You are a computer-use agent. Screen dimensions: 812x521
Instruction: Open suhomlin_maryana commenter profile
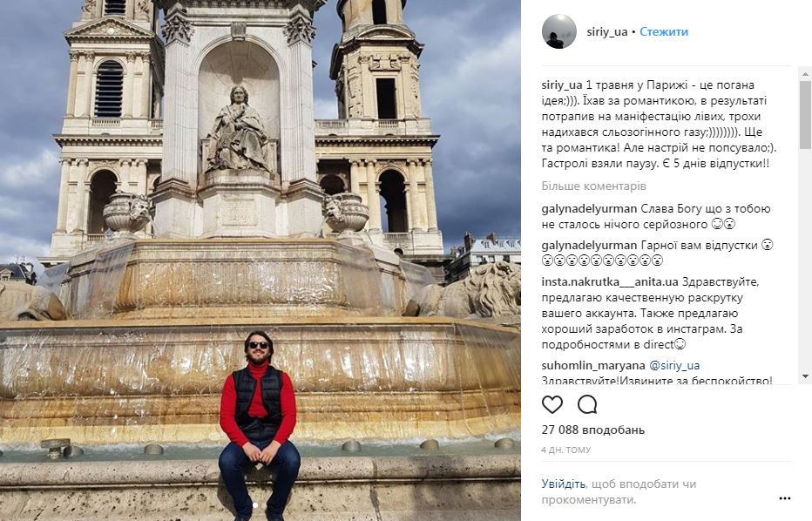tap(593, 365)
